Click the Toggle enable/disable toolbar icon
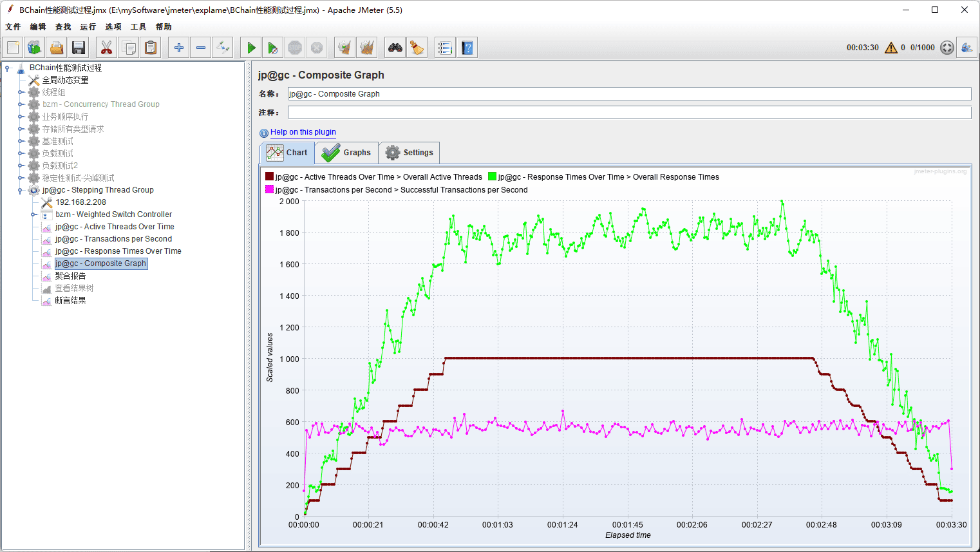Image resolution: width=980 pixels, height=552 pixels. coord(223,48)
